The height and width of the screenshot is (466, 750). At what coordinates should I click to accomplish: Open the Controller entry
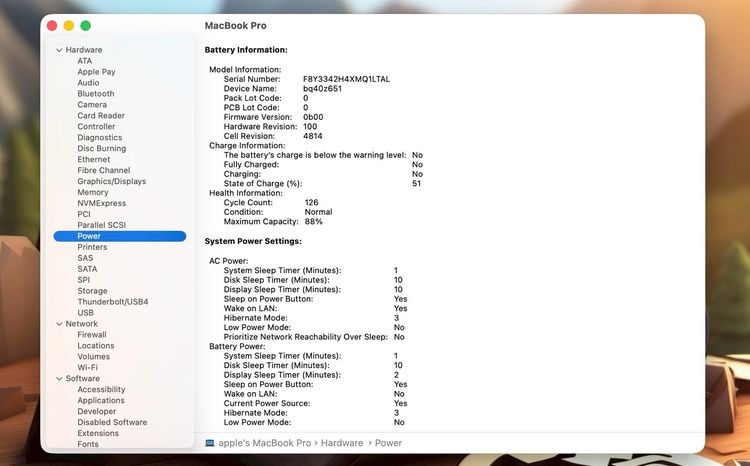96,127
